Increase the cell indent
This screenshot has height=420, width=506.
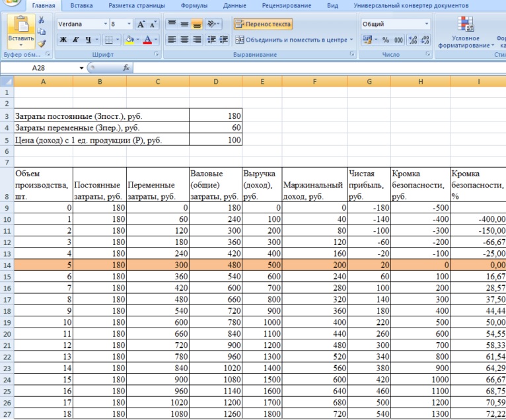pyautogui.click(x=223, y=40)
